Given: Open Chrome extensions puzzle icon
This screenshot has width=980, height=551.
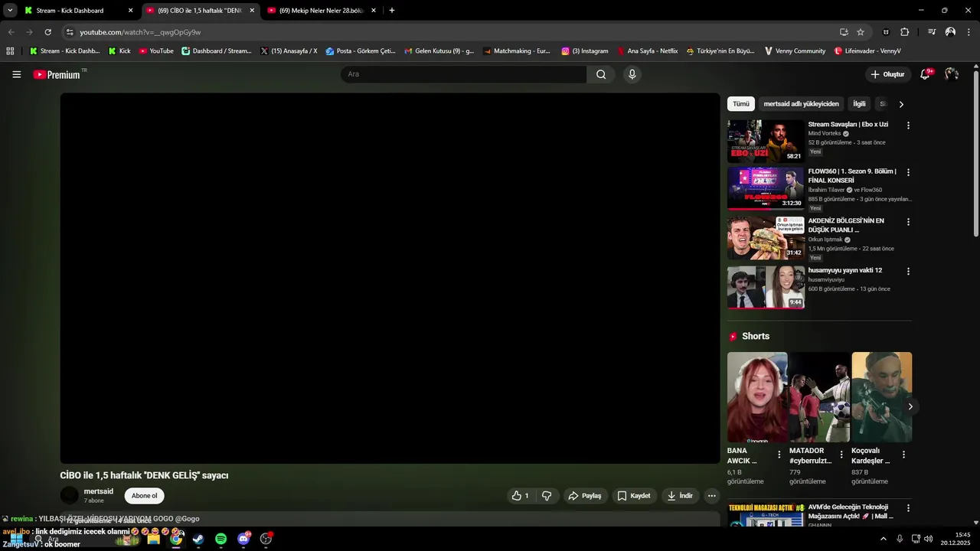Looking at the screenshot, I should pyautogui.click(x=904, y=32).
